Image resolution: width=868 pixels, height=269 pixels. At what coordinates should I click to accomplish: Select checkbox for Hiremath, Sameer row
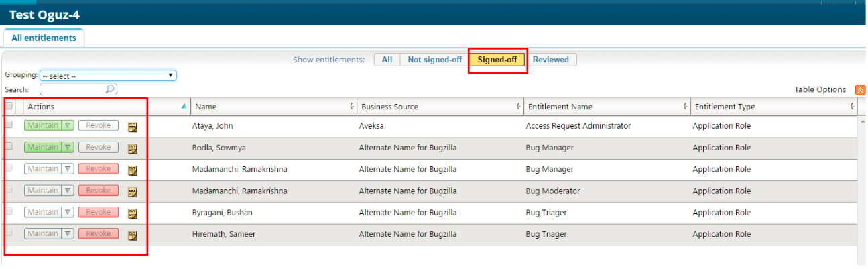[9, 233]
